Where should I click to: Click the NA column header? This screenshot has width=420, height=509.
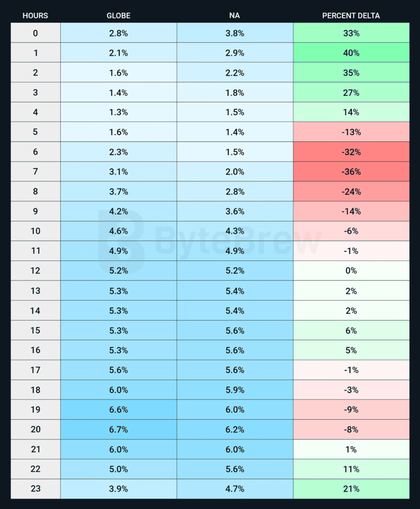tap(235, 15)
